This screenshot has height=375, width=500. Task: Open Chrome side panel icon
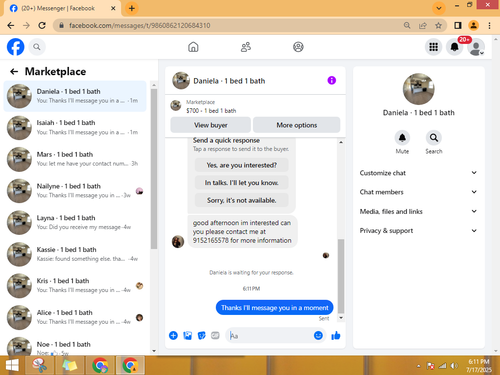(x=458, y=25)
